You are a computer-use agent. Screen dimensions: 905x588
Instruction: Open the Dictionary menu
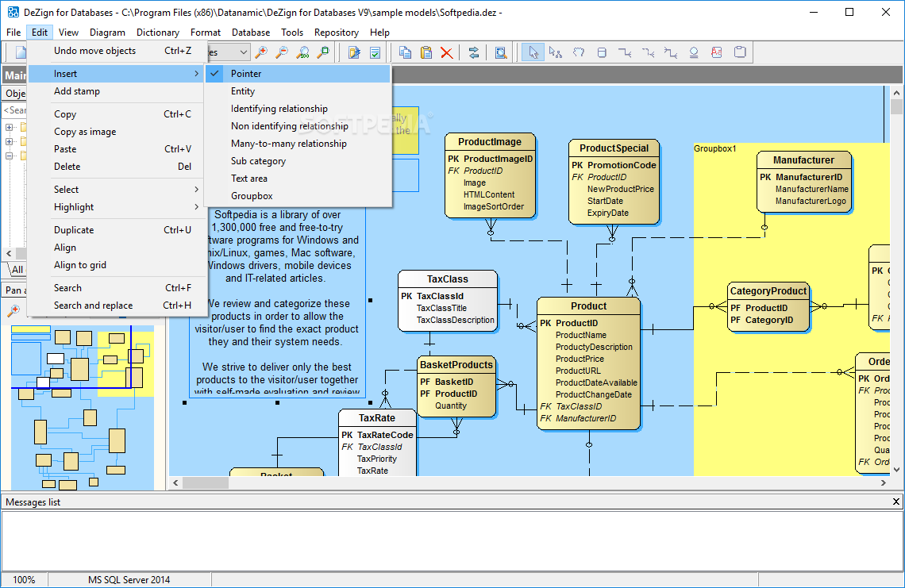point(157,33)
